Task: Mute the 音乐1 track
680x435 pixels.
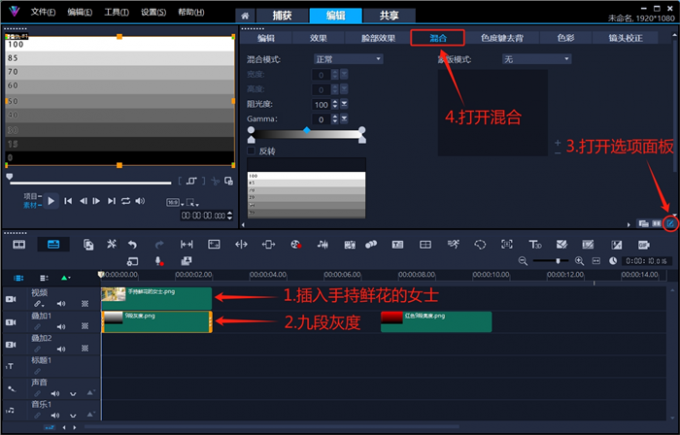Action: pyautogui.click(x=55, y=415)
